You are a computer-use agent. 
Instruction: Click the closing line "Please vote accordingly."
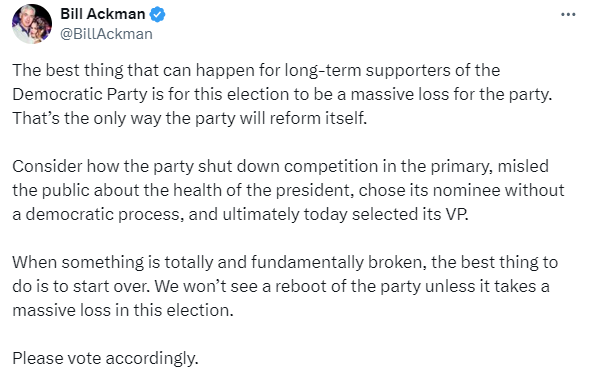point(105,358)
